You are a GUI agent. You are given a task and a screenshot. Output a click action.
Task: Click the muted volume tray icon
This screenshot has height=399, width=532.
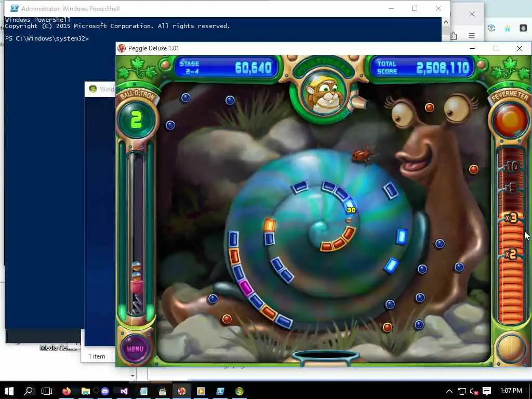click(474, 391)
